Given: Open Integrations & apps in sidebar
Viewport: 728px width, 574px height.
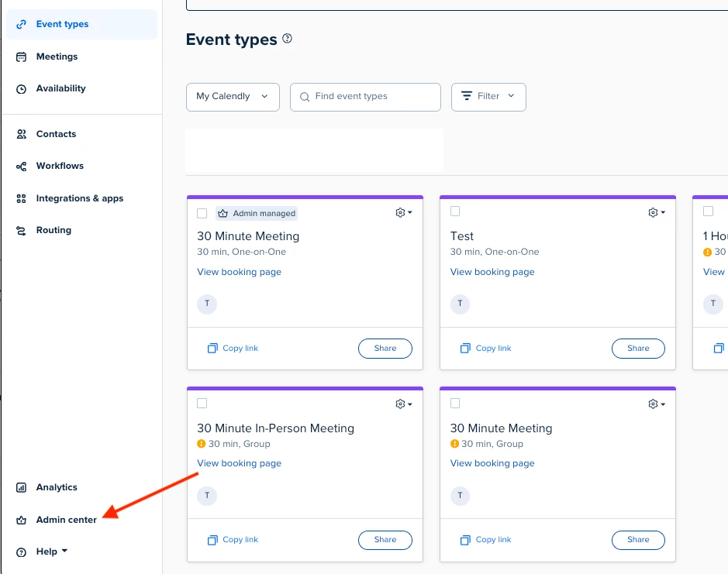Looking at the screenshot, I should [79, 198].
